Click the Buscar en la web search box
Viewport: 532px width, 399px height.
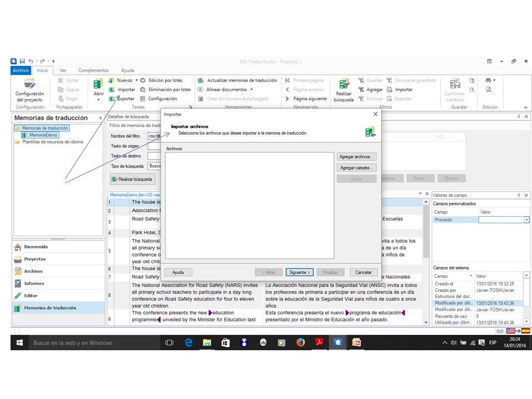tap(94, 342)
